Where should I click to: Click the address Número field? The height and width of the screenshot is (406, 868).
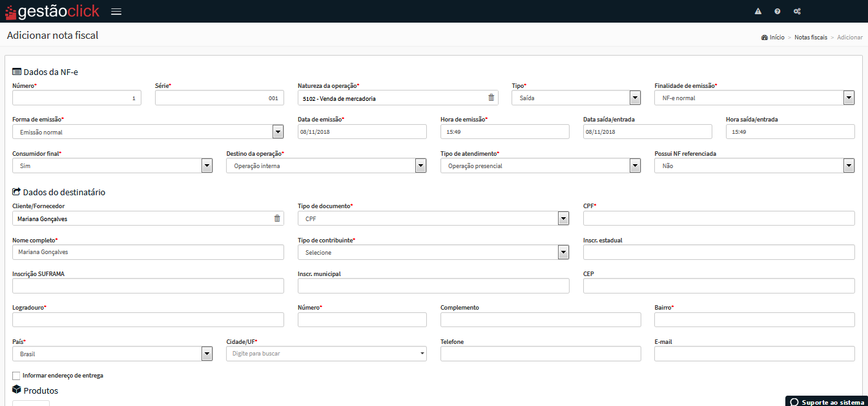click(x=362, y=319)
